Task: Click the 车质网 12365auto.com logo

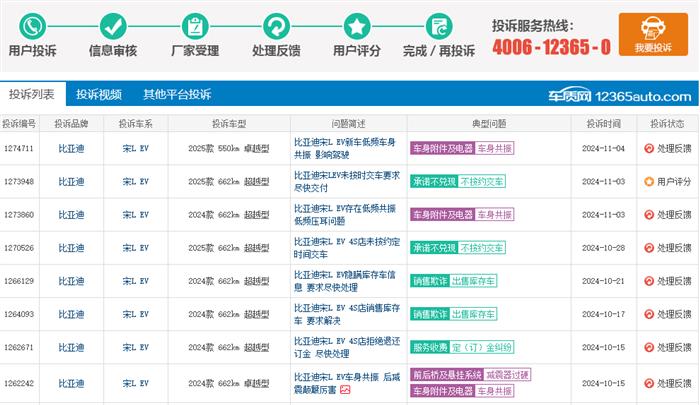Action: (620, 96)
